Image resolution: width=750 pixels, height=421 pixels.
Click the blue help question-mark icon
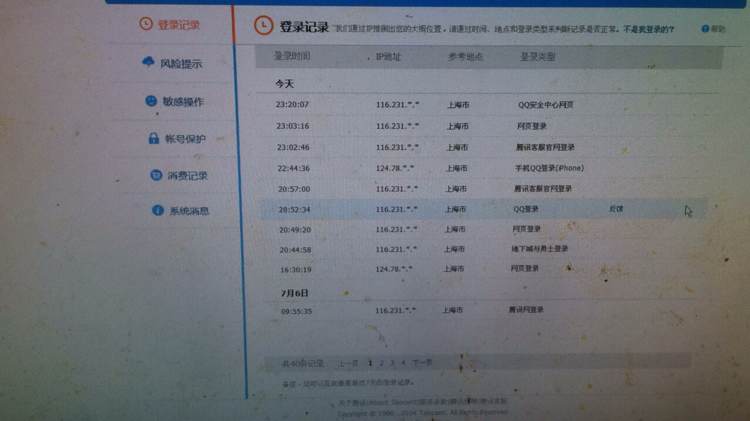(x=705, y=29)
